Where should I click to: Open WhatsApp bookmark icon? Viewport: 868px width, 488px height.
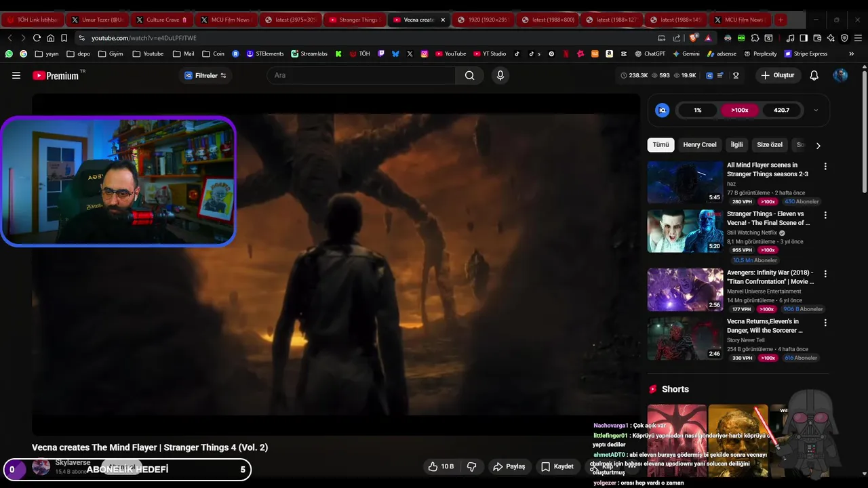(9, 54)
